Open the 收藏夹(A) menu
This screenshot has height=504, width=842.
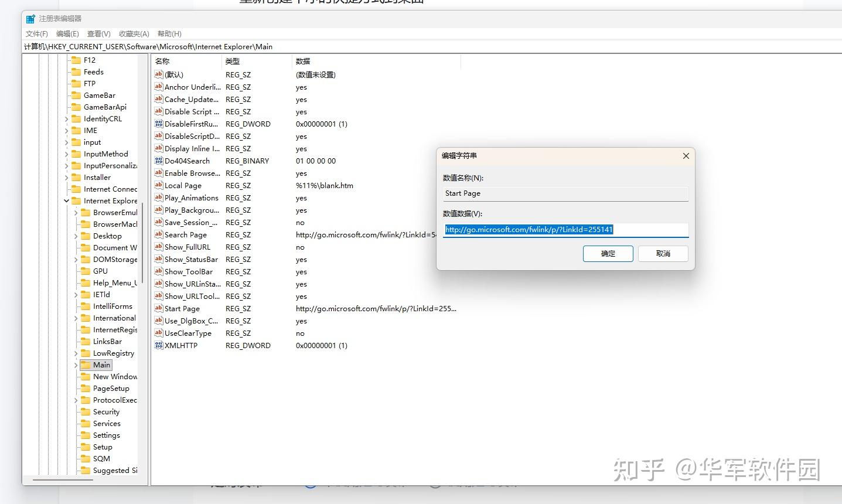(x=134, y=34)
